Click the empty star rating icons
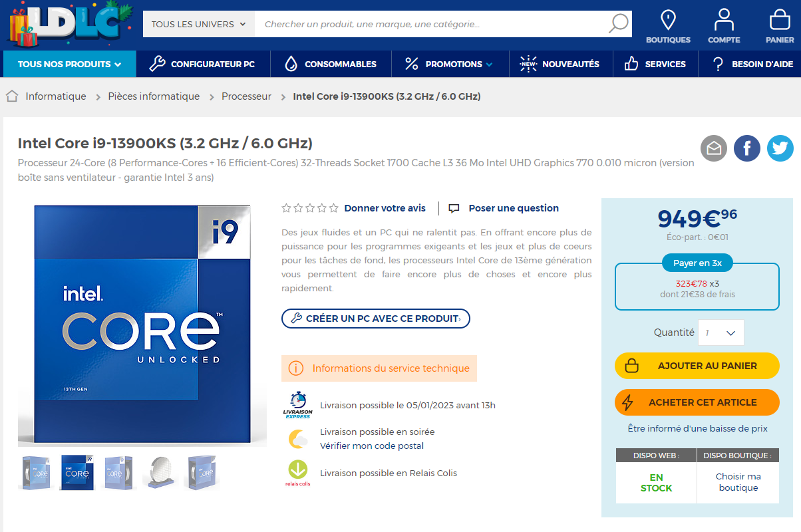801x532 pixels. coord(310,208)
